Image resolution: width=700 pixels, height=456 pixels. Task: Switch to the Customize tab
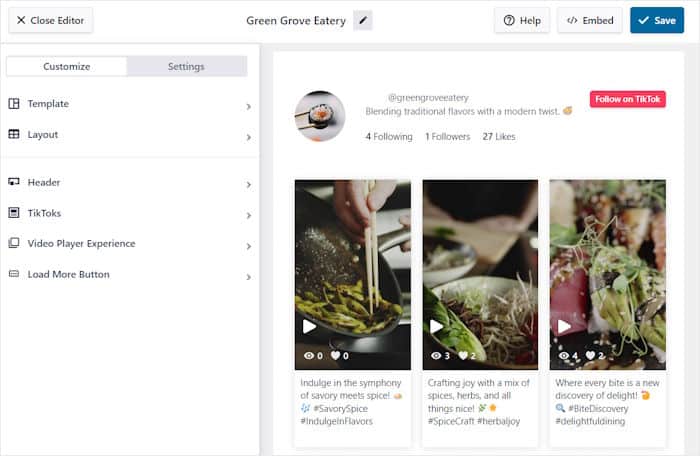tap(67, 66)
